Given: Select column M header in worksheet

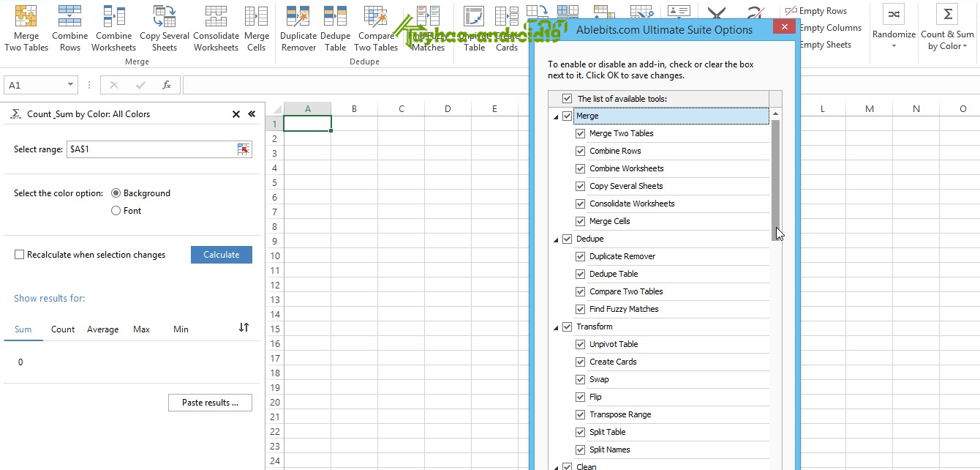Looking at the screenshot, I should tap(869, 109).
